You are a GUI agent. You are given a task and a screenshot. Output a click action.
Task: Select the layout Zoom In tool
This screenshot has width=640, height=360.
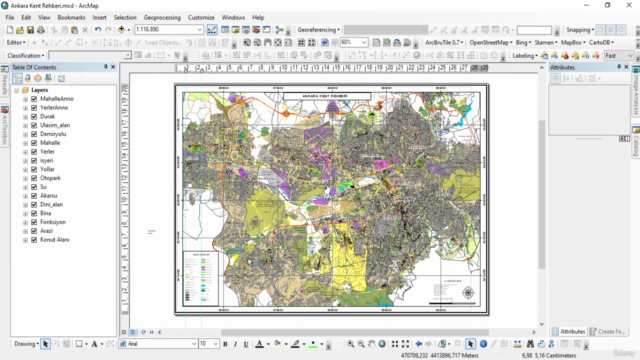click(x=247, y=42)
